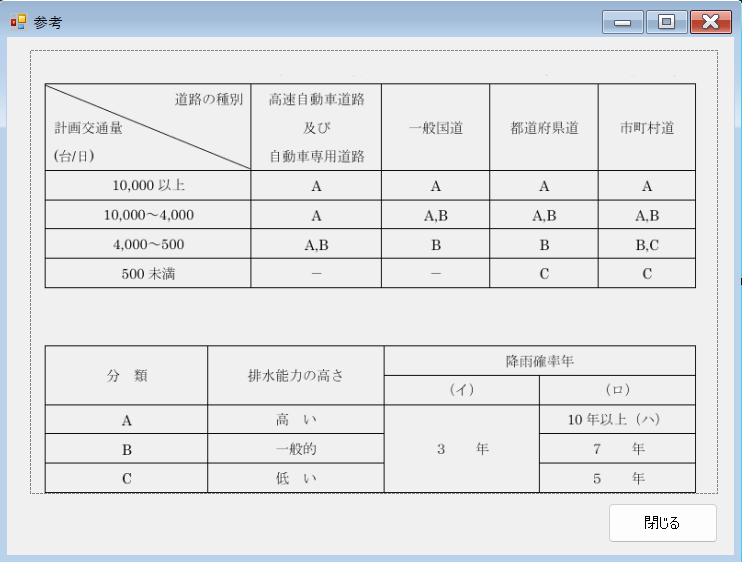Click the 10,000〜4,000 row label
This screenshot has width=749, height=562.
pos(148,215)
